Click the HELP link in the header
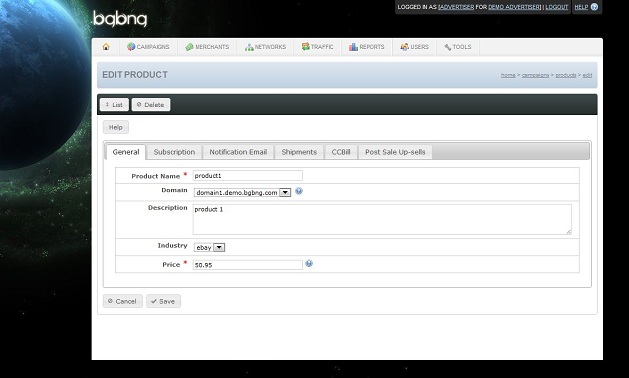Viewport: 629px width, 378px height. click(581, 7)
